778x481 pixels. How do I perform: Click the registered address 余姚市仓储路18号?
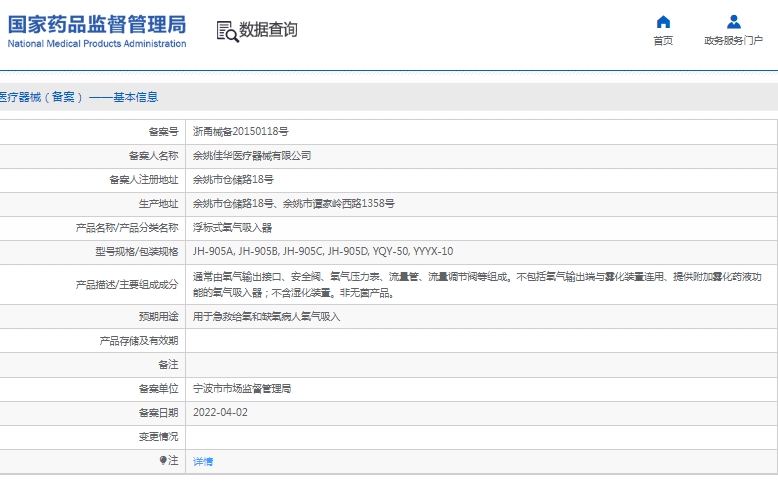233,180
